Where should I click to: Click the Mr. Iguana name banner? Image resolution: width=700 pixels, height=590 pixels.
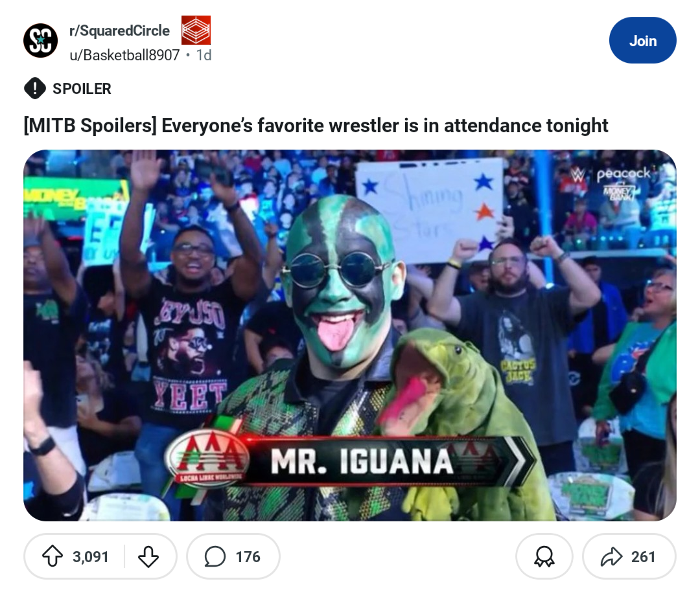pos(351,460)
